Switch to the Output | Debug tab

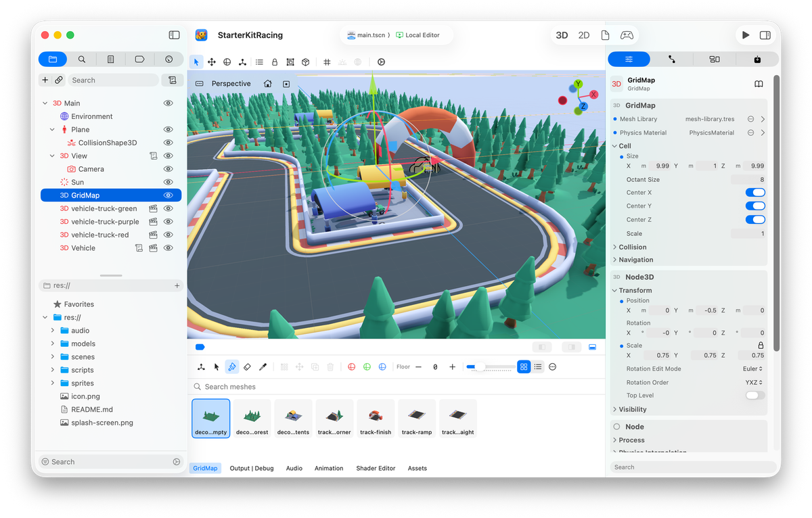point(252,468)
